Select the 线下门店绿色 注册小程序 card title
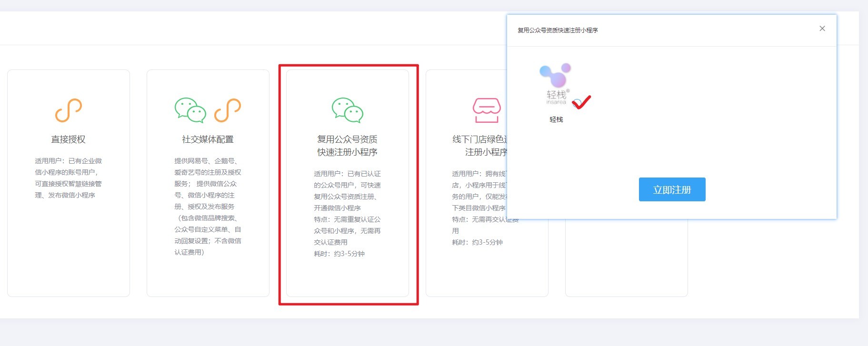This screenshot has width=868, height=346. coord(480,146)
